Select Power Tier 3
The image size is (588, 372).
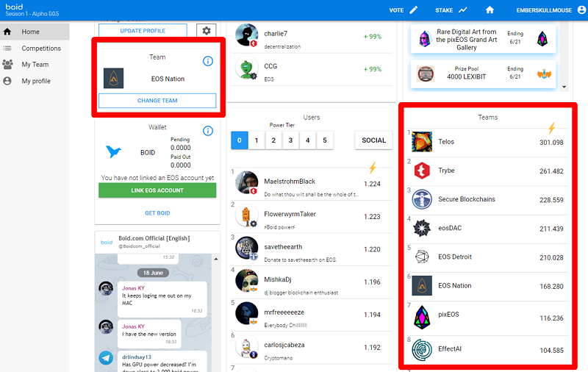pos(290,140)
